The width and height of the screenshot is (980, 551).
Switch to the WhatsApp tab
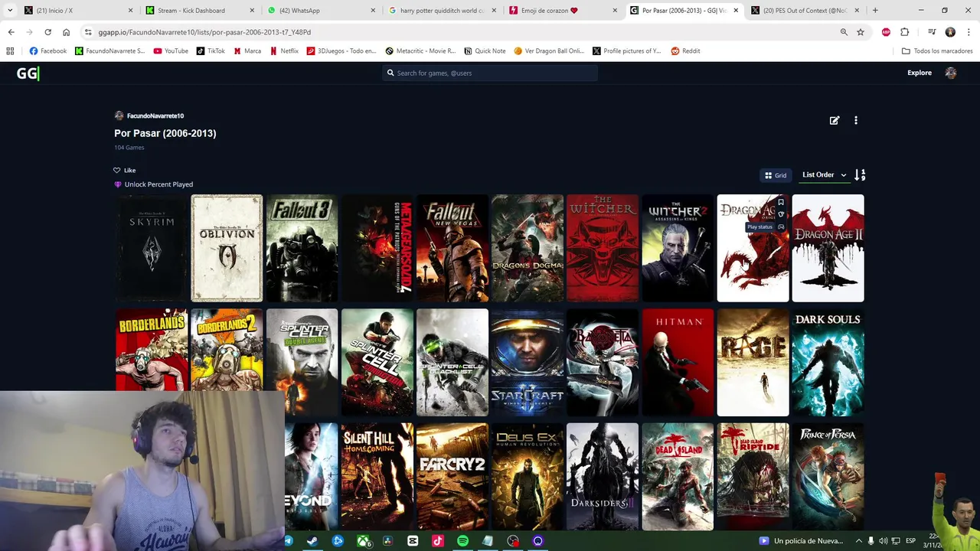(322, 11)
